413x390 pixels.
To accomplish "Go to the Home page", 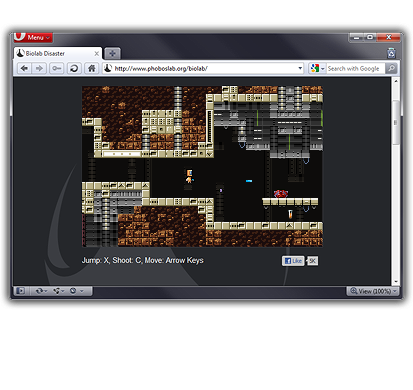I will click(91, 68).
